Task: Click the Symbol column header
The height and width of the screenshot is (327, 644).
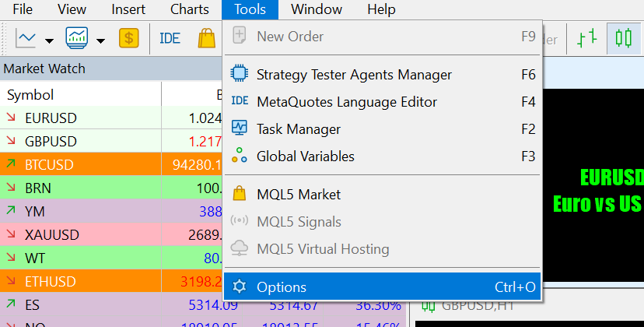Action: pyautogui.click(x=30, y=95)
